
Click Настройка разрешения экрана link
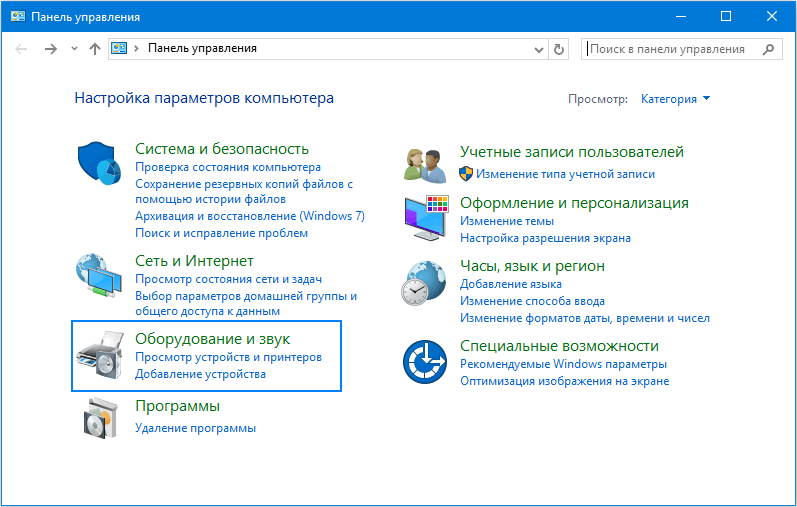(544, 238)
